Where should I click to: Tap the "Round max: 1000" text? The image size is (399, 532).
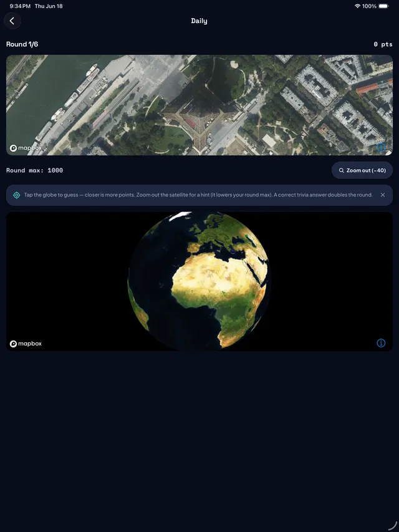tap(35, 170)
